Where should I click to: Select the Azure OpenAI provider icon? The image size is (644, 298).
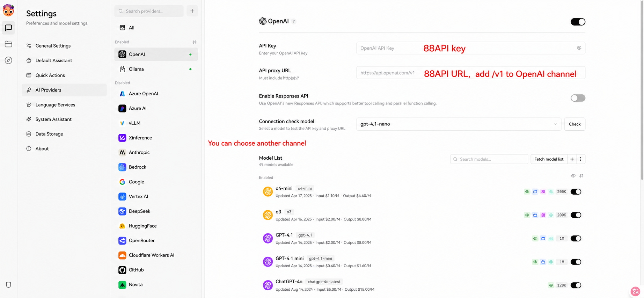(122, 94)
